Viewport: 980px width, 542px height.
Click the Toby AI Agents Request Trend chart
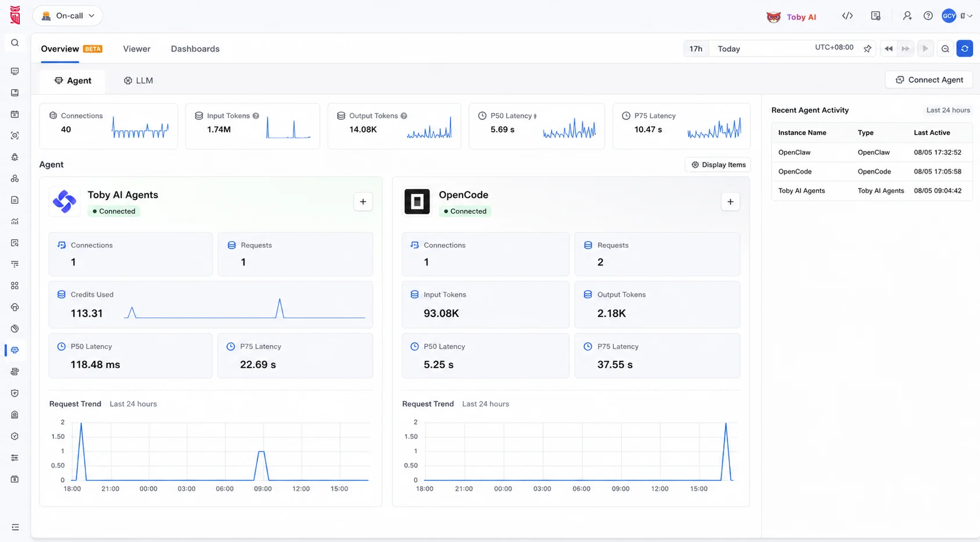210,456
